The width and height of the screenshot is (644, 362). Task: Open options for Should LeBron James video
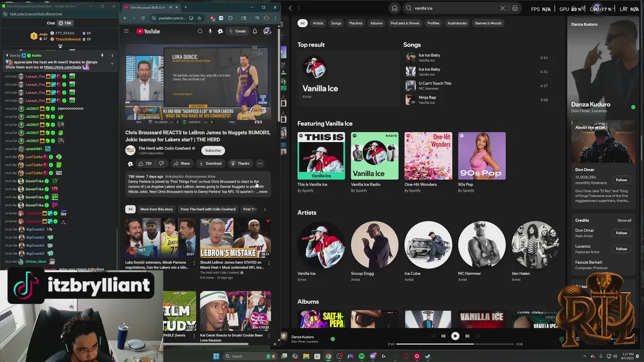point(269,263)
